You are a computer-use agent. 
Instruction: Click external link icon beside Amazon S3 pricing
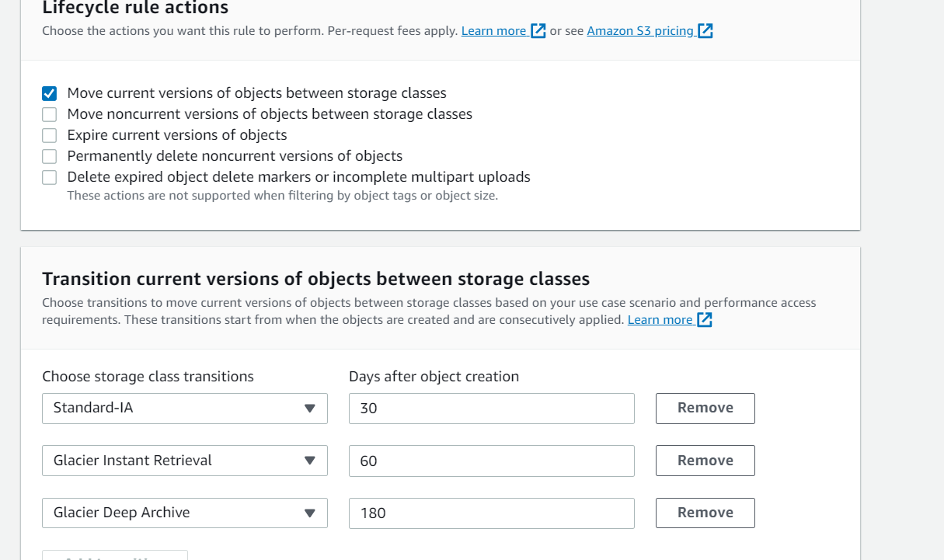[705, 31]
